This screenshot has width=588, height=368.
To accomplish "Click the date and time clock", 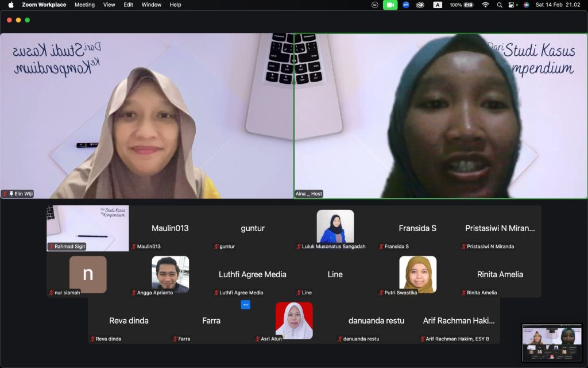I will pyautogui.click(x=558, y=5).
